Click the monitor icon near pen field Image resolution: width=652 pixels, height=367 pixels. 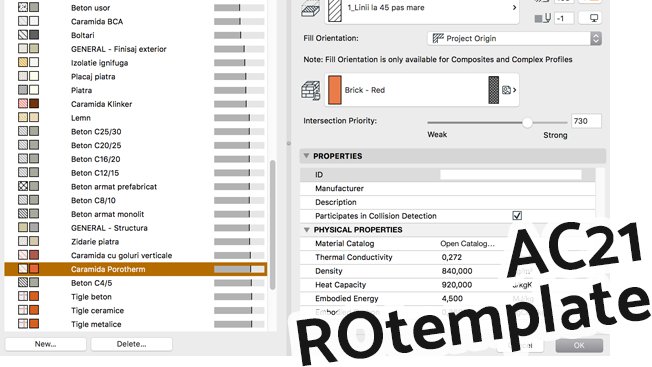594,18
